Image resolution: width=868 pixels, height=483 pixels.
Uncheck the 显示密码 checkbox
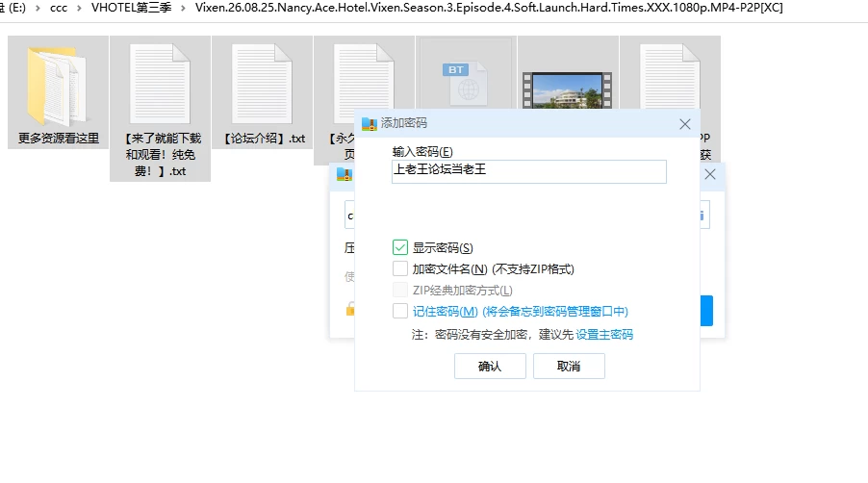(x=400, y=247)
